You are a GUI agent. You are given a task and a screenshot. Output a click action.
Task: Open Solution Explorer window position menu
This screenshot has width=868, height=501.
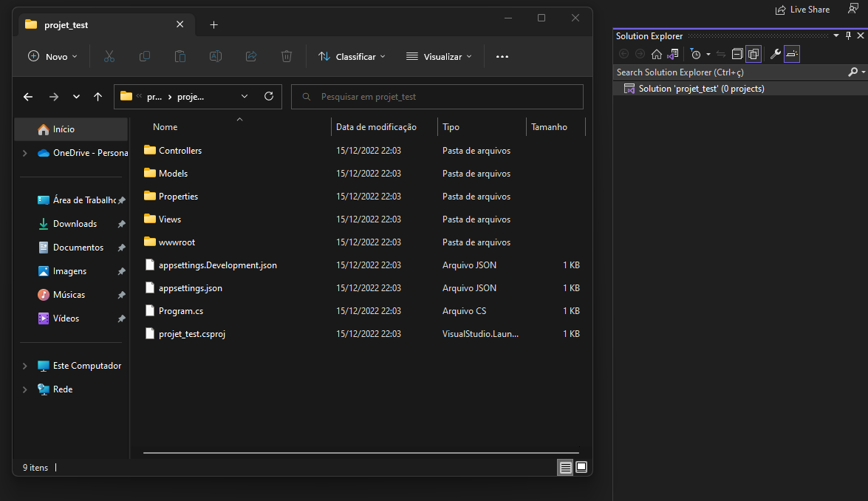[x=836, y=36]
